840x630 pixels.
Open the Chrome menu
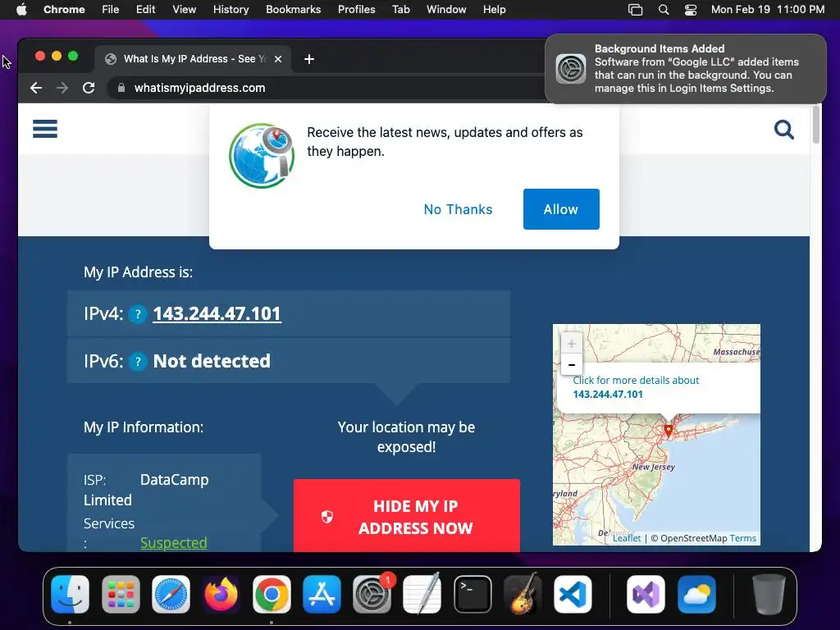coord(64,10)
